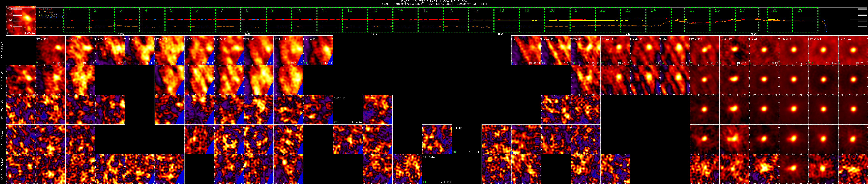Open the 3.0-6.0 keV image starting 19:22:44

(615, 50)
